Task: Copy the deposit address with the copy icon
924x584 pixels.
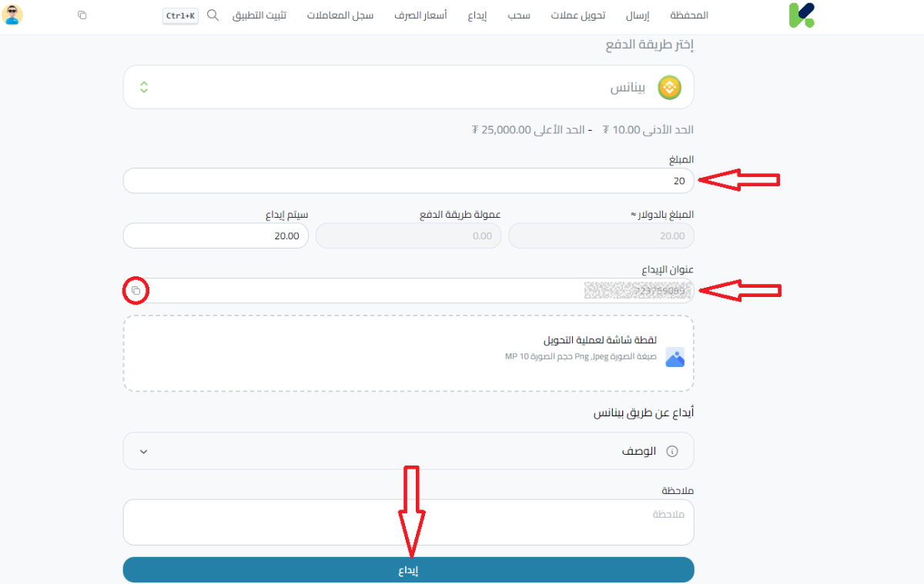Action: [136, 291]
